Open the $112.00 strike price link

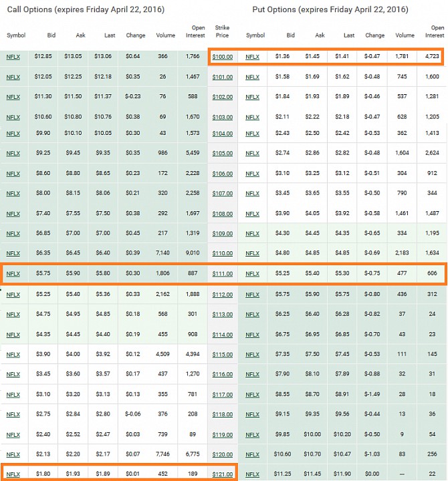point(222,295)
